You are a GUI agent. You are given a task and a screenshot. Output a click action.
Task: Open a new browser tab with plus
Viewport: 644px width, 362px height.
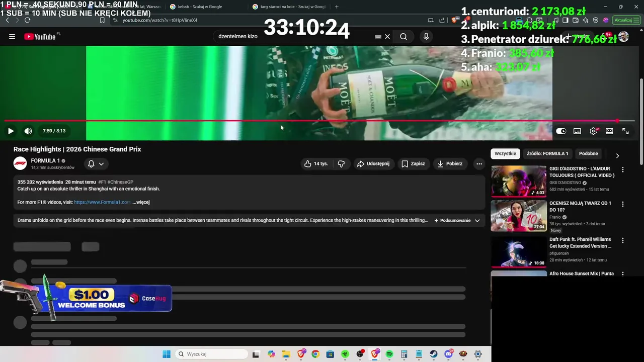click(x=337, y=7)
